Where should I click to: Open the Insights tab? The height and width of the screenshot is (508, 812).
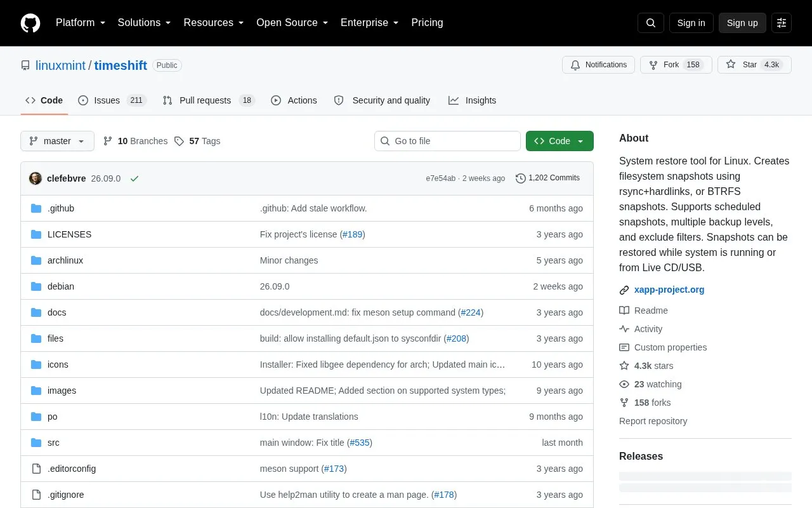click(473, 100)
